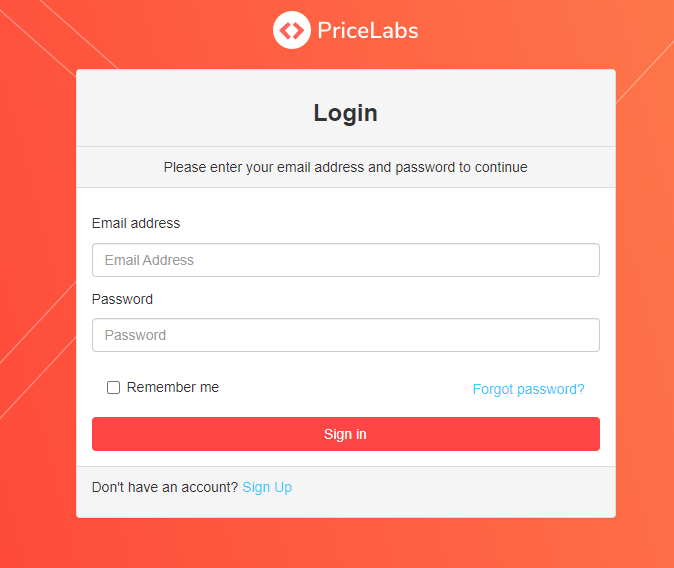This screenshot has width=674, height=568.
Task: Click the PriceLabs circular logo icon
Action: click(x=291, y=30)
